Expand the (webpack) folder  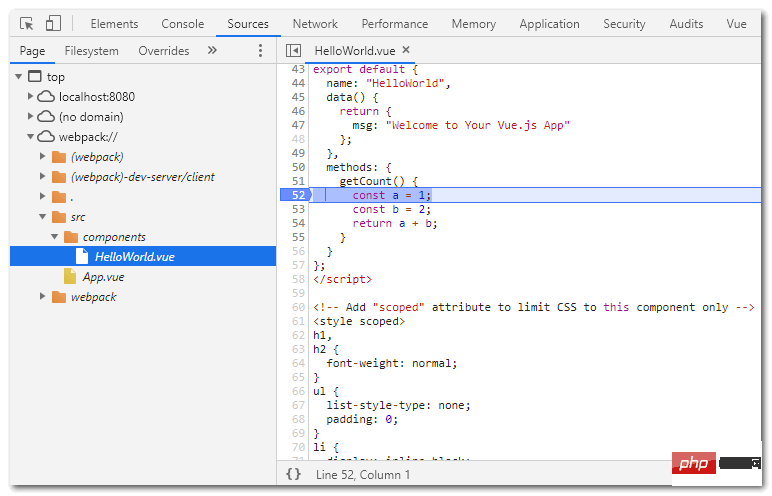pyautogui.click(x=42, y=157)
